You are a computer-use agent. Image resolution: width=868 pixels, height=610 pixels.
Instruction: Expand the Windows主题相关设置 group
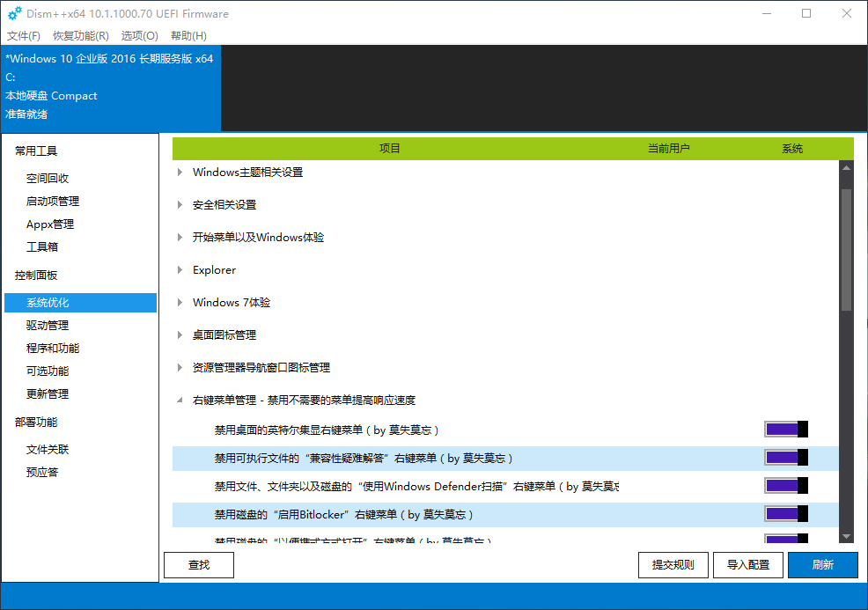180,173
